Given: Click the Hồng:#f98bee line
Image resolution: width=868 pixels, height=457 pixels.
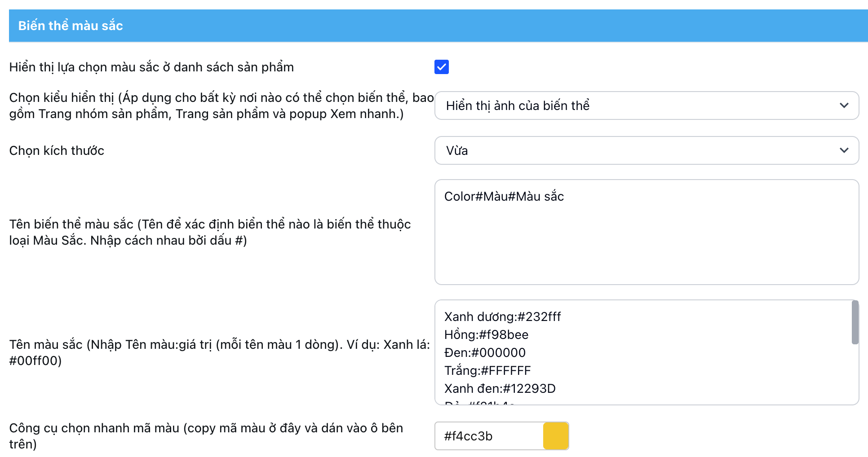Looking at the screenshot, I should tap(486, 335).
